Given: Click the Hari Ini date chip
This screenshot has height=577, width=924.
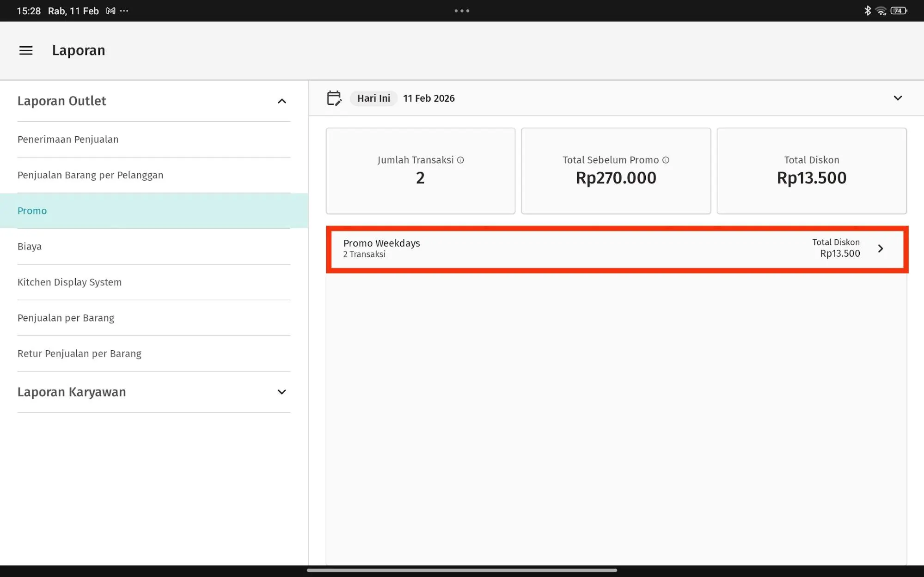Looking at the screenshot, I should click(x=373, y=98).
